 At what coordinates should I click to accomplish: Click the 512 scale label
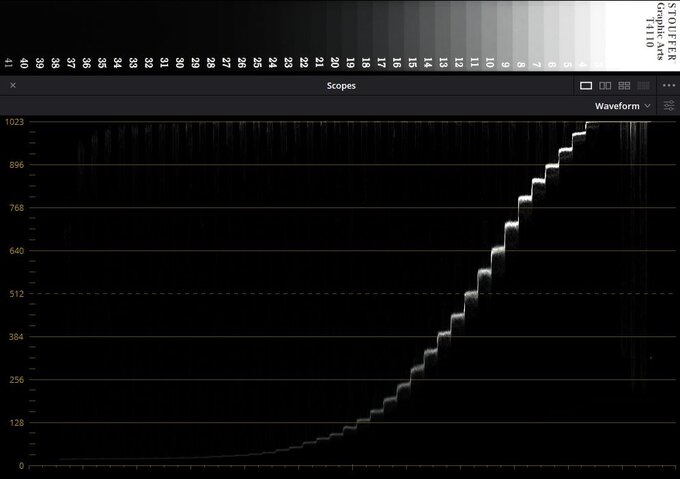click(16, 293)
